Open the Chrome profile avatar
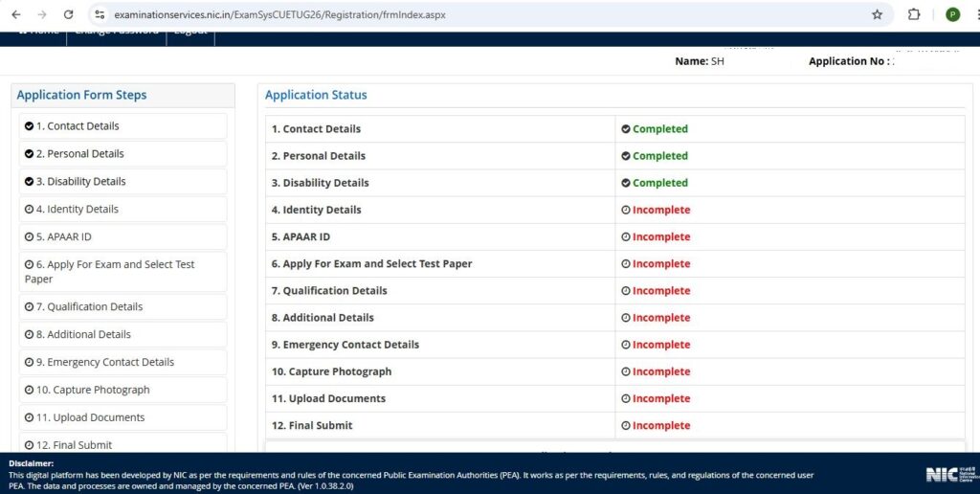Viewport: 980px width, 494px height. 952,14
